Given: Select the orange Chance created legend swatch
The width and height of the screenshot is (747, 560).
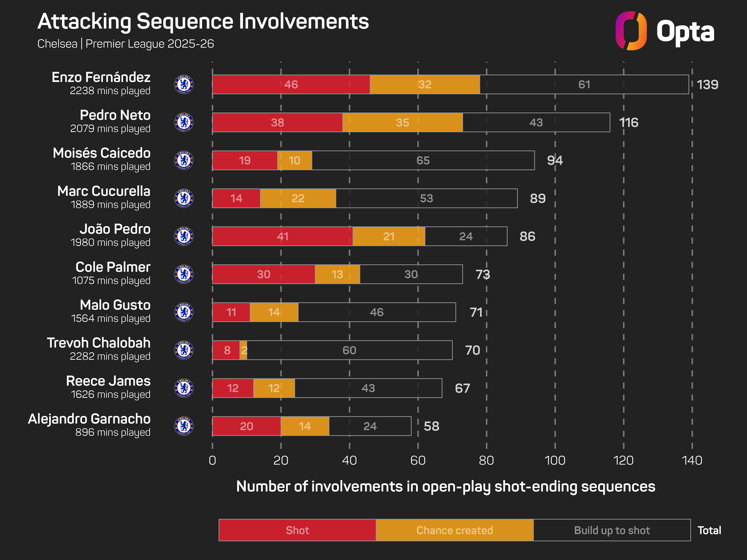Looking at the screenshot, I should 455,530.
